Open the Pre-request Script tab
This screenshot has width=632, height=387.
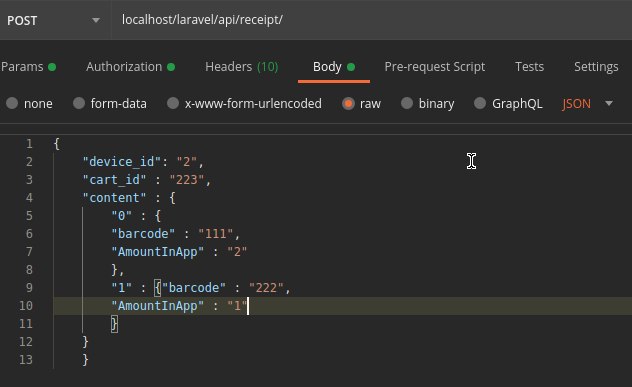(x=435, y=67)
